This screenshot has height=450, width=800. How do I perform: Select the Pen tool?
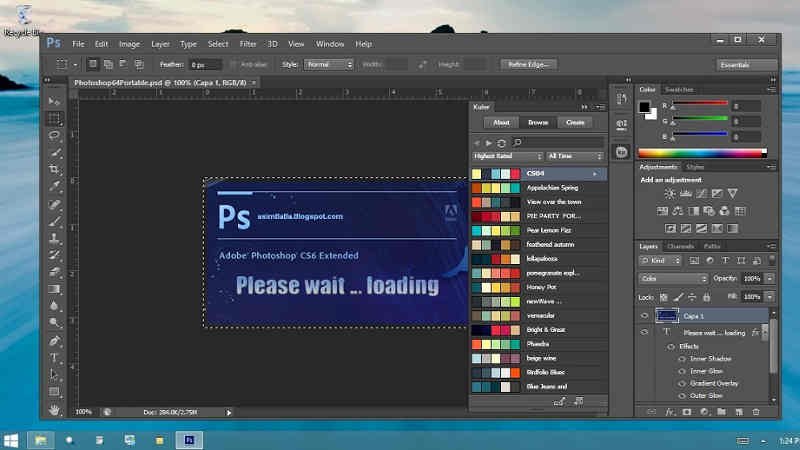pos(54,341)
